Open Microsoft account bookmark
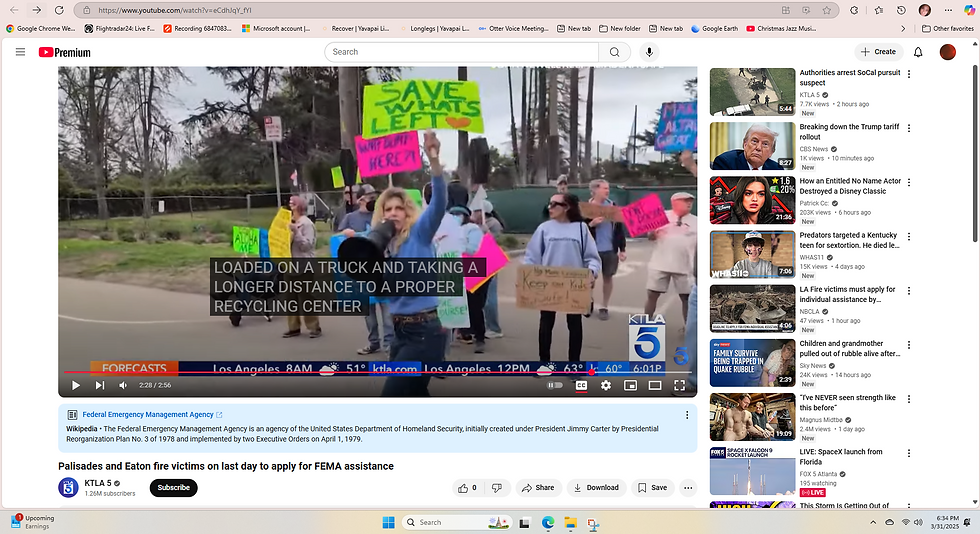 (276, 28)
